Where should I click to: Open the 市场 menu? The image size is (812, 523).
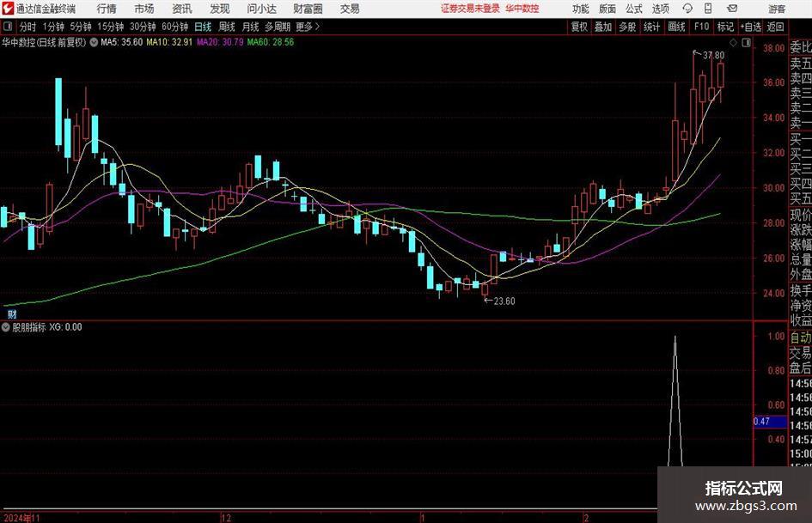(144, 9)
